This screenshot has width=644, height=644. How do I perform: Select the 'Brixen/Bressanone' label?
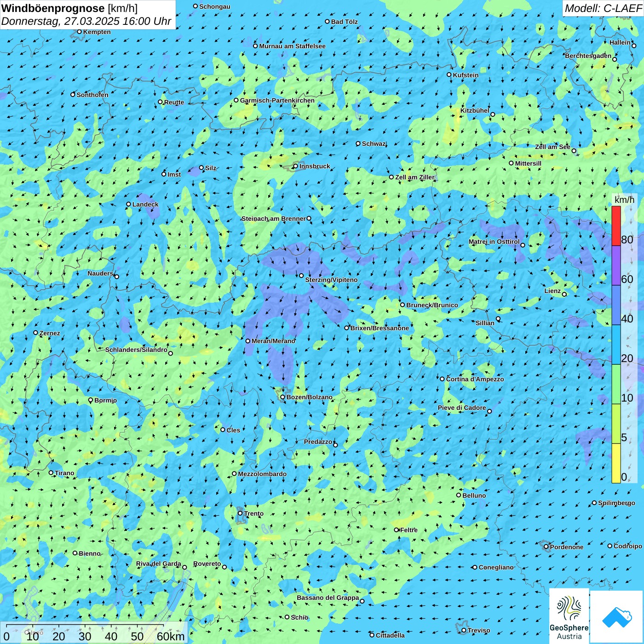379,328
